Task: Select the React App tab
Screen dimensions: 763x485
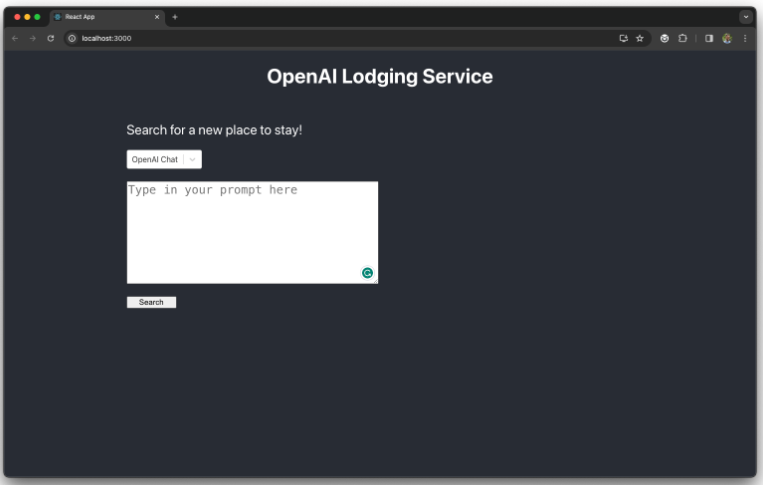Action: (107, 17)
